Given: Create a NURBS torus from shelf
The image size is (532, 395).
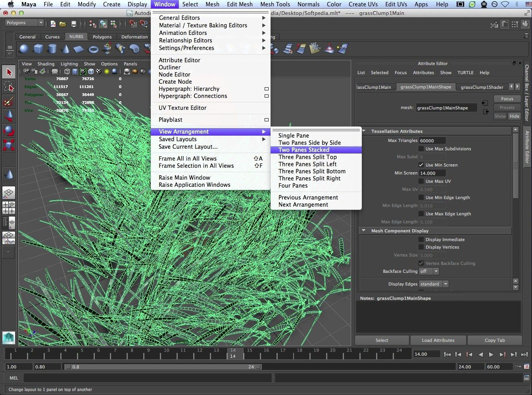Looking at the screenshot, I should click(x=93, y=49).
